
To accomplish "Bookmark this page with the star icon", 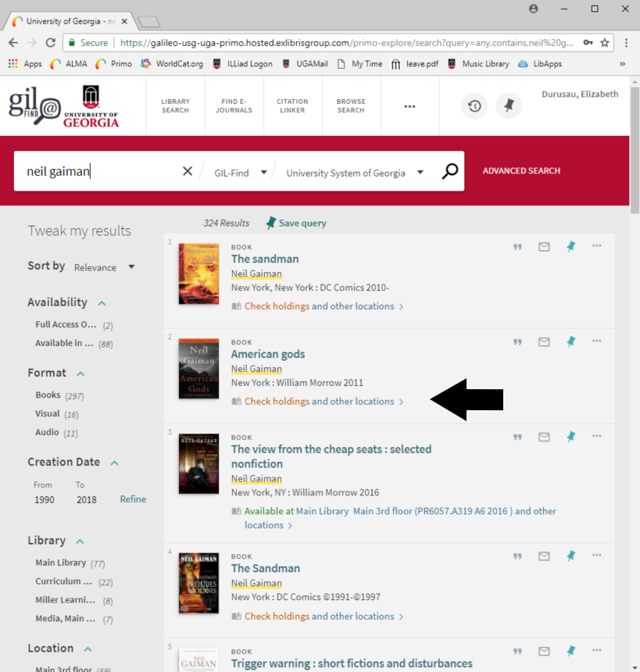I will [605, 43].
